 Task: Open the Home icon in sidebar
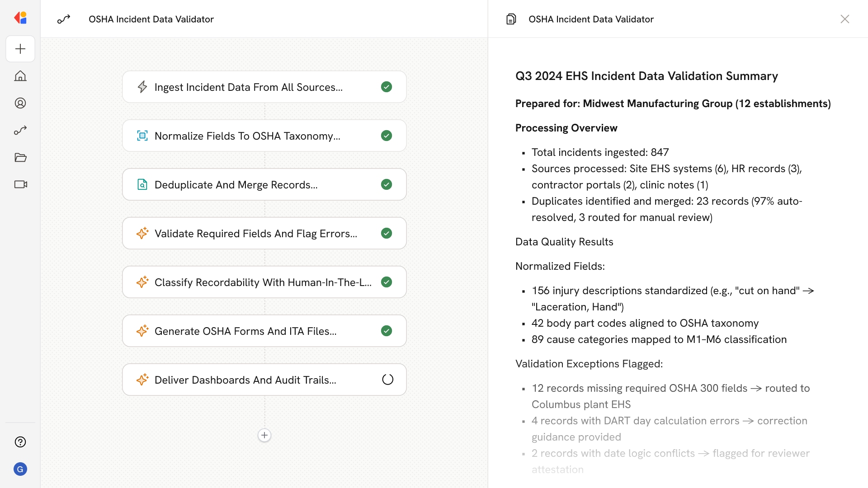pos(20,76)
